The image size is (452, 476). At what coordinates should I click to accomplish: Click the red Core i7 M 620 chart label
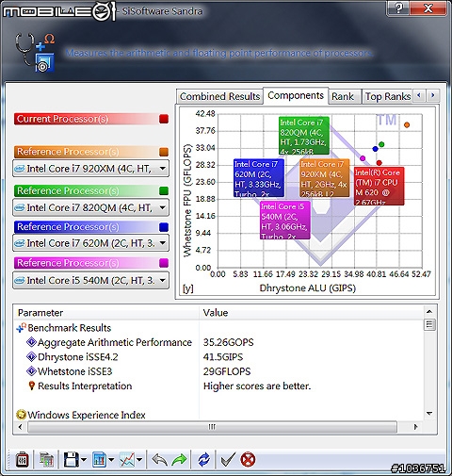click(379, 186)
